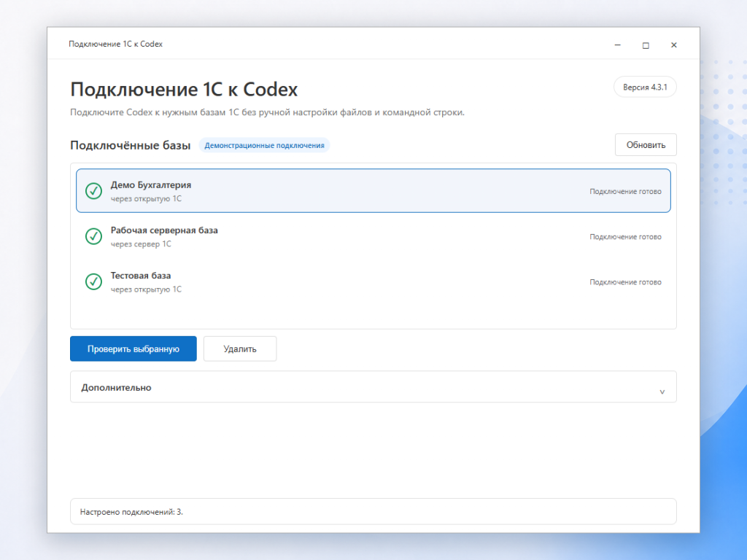The height and width of the screenshot is (560, 747).
Task: Click Подключение готово status of Демо Бухгалтерия
Action: 625,192
